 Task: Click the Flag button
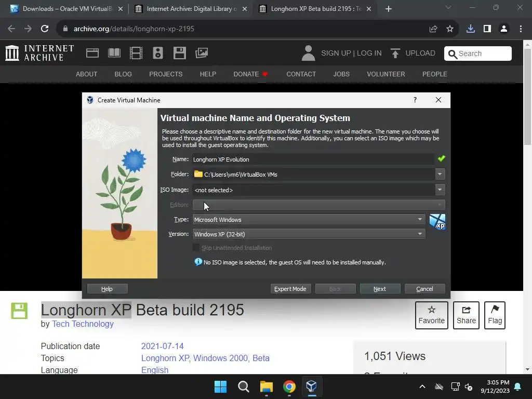click(495, 315)
